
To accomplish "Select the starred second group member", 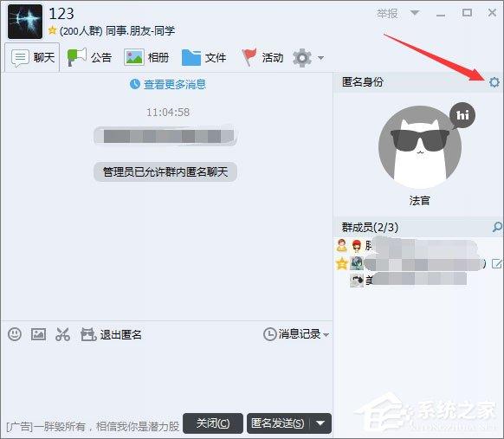I will tap(418, 264).
